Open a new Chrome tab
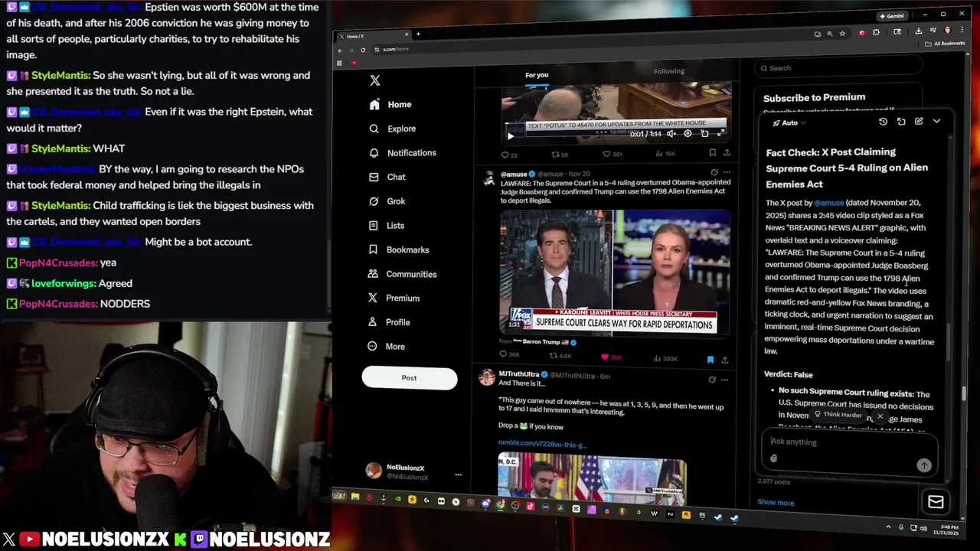The height and width of the screenshot is (551, 980). click(418, 34)
